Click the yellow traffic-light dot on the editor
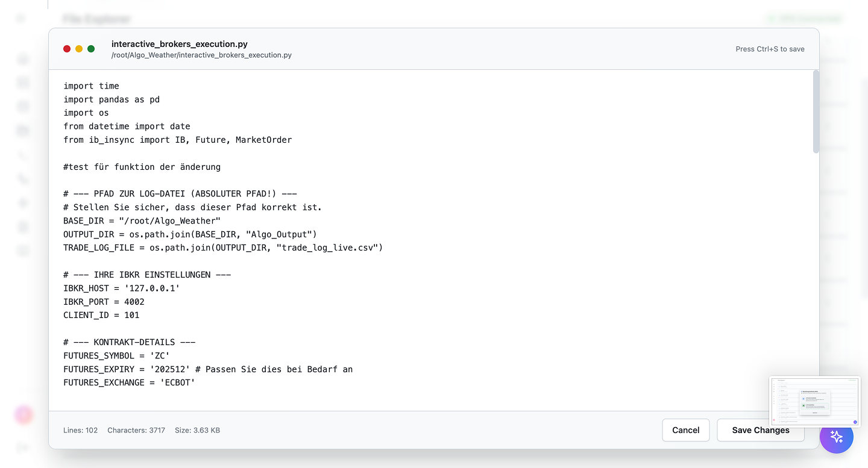868x468 pixels. click(79, 49)
